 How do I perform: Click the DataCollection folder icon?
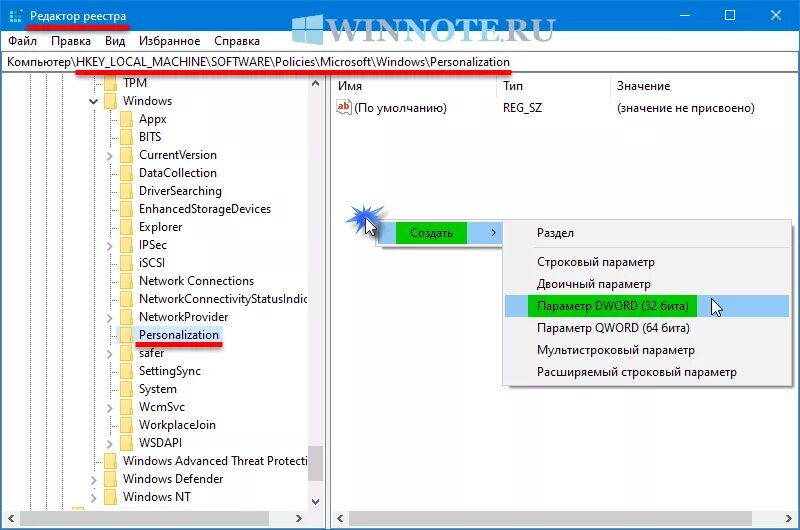(127, 173)
